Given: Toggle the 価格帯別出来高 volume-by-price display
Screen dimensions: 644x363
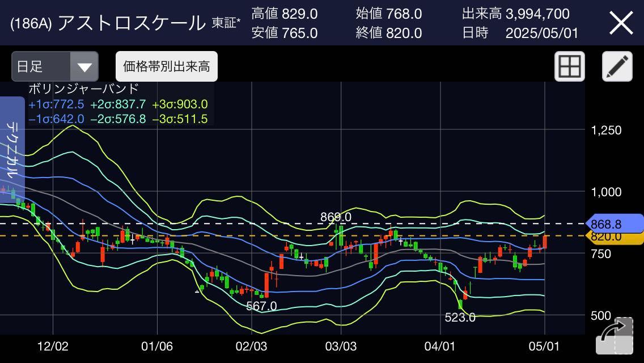Looking at the screenshot, I should (x=166, y=67).
